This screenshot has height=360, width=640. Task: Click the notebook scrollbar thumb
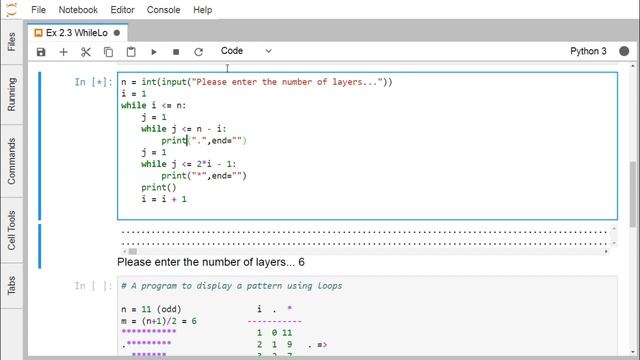pyautogui.click(x=633, y=194)
